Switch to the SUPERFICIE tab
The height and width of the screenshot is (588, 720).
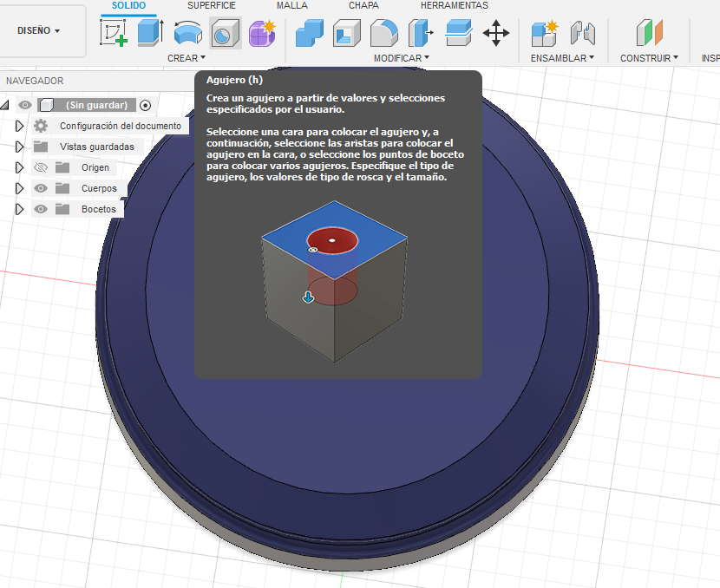211,5
